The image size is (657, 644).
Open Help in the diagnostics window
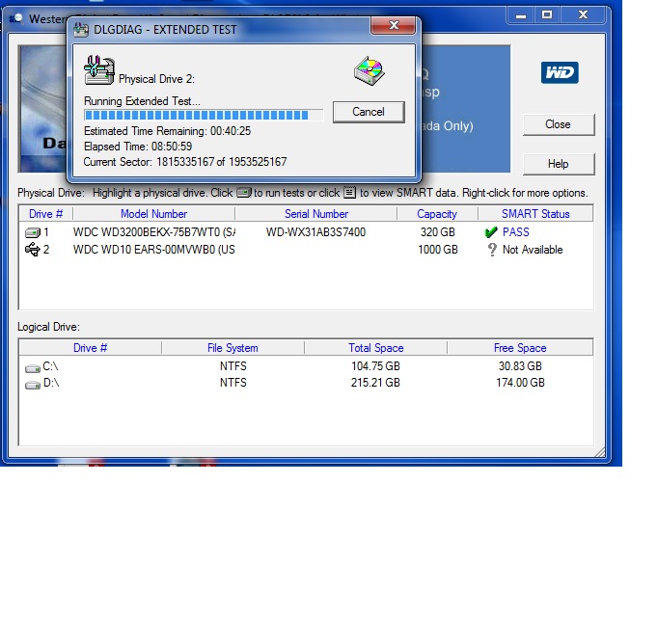click(559, 164)
